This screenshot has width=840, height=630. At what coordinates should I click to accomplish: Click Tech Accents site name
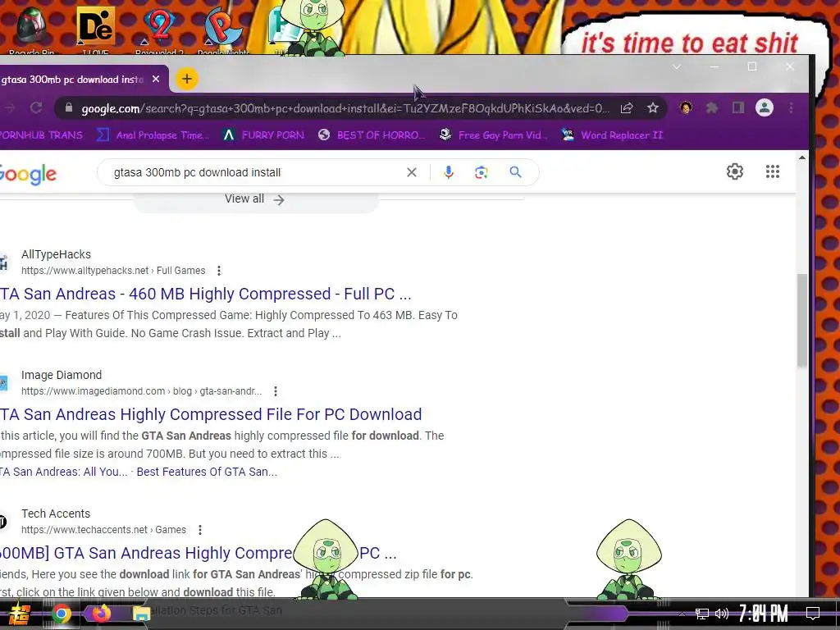coord(56,514)
